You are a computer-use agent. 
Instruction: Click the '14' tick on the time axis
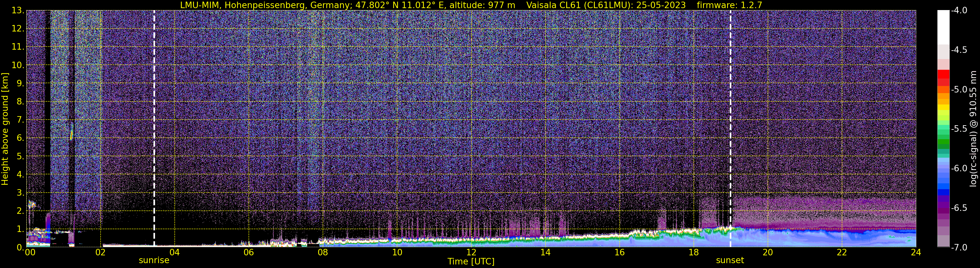tap(545, 252)
